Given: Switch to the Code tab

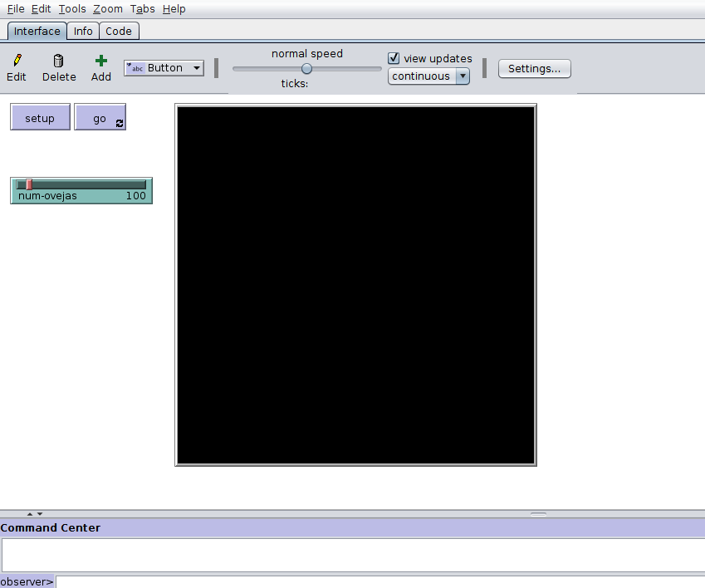Looking at the screenshot, I should [x=119, y=31].
